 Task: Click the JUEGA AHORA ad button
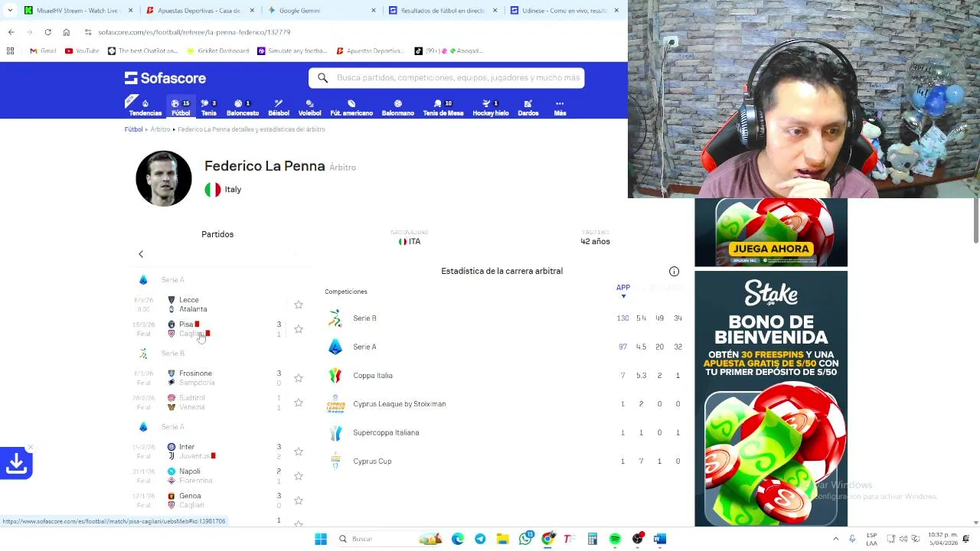pyautogui.click(x=770, y=249)
